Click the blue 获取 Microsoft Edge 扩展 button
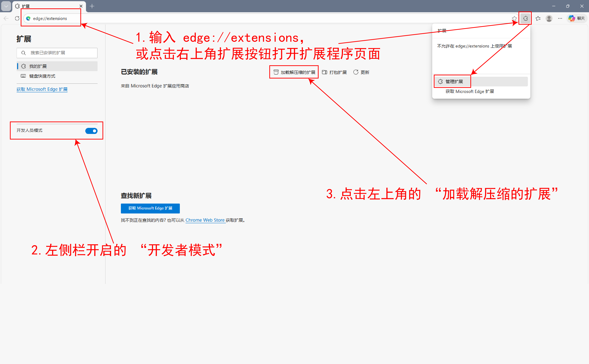Screen dimensions: 589x364 pos(150,208)
